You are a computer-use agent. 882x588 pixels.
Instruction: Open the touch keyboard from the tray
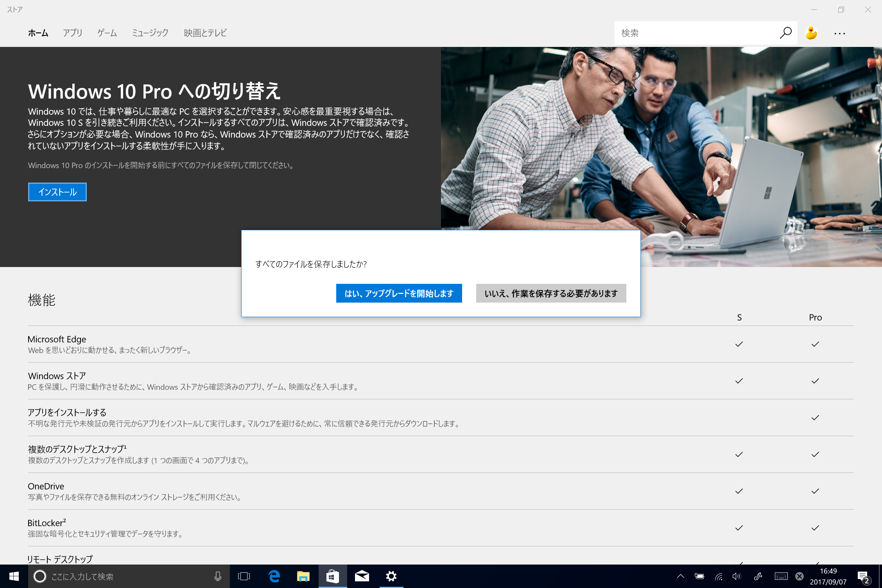pyautogui.click(x=780, y=576)
